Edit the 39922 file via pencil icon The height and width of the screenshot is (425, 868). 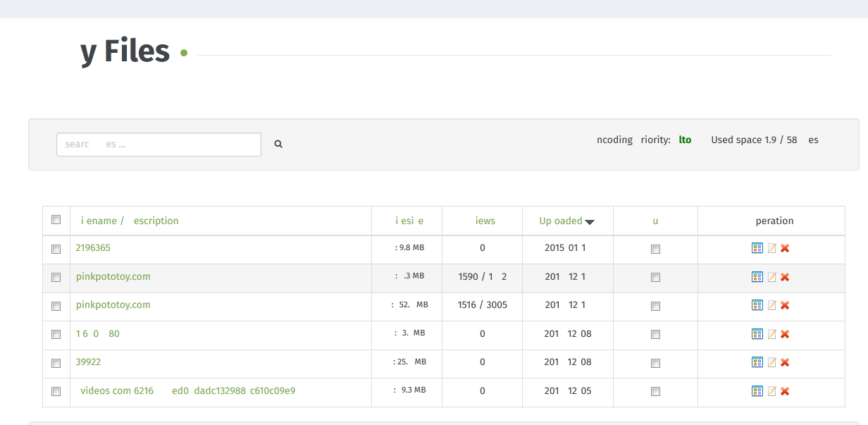tap(771, 362)
